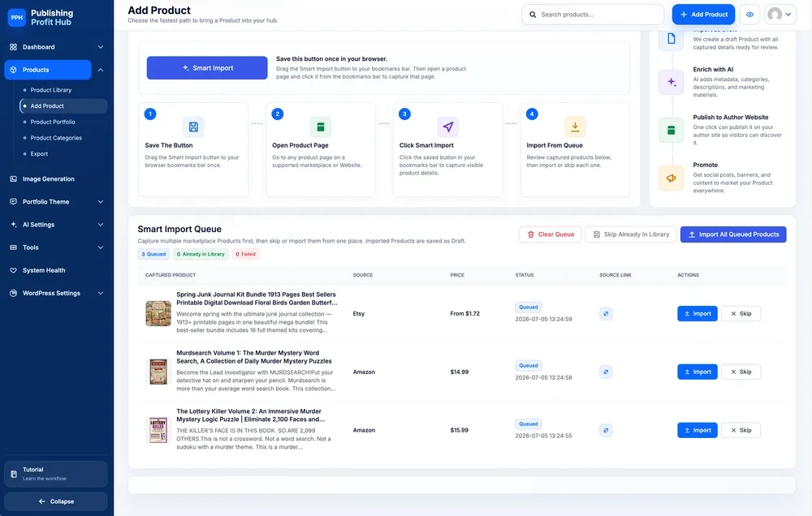
Task: Click the AI Settings sparkle icon
Action: tap(14, 225)
